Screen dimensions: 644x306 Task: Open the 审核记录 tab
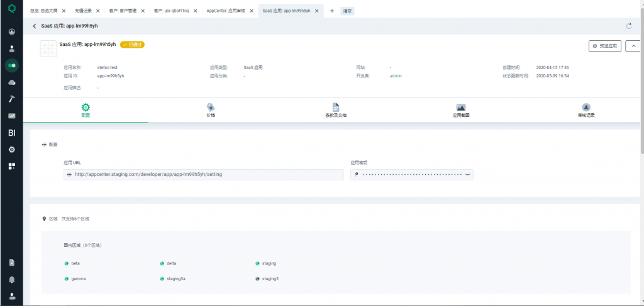pyautogui.click(x=586, y=111)
